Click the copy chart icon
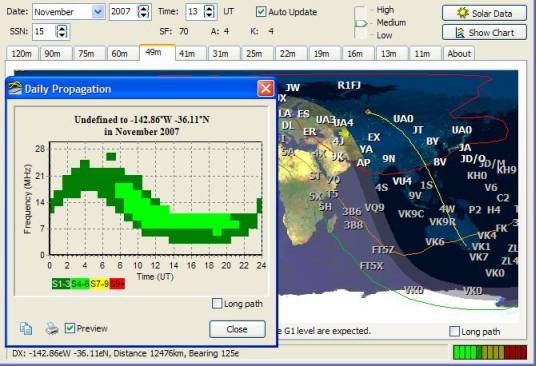Screen dimensions: 536x366 (x=26, y=328)
